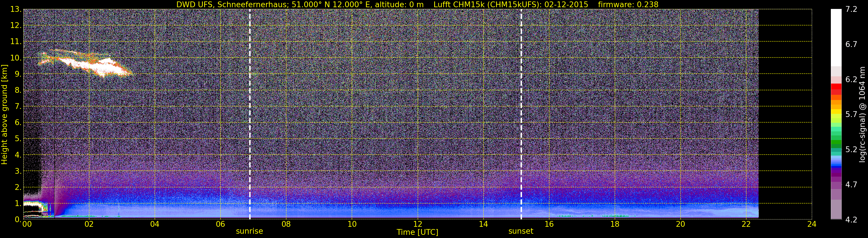Click time axis tick label '20'
868x238 pixels.
click(x=680, y=224)
